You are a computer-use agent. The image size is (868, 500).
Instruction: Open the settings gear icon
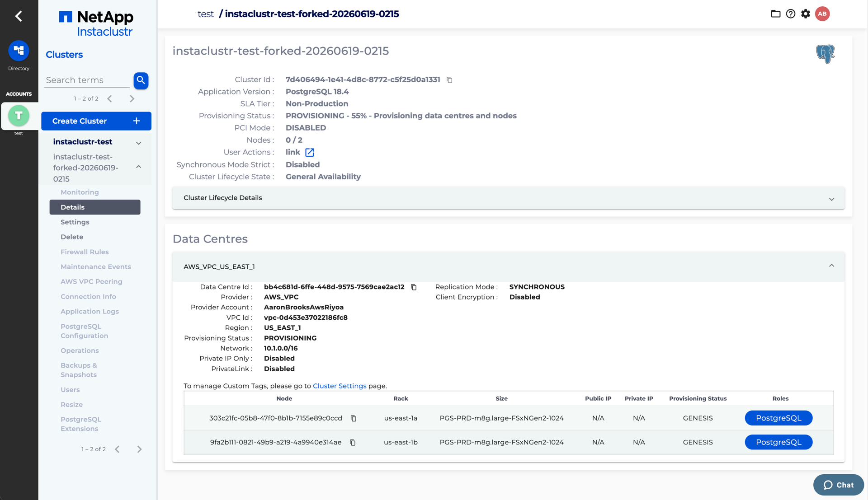[806, 14]
